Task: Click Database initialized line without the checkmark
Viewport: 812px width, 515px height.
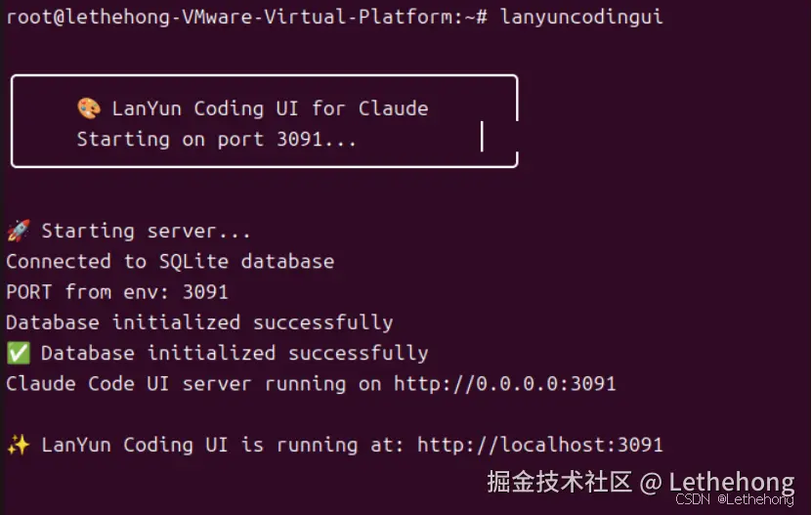Action: pos(199,322)
